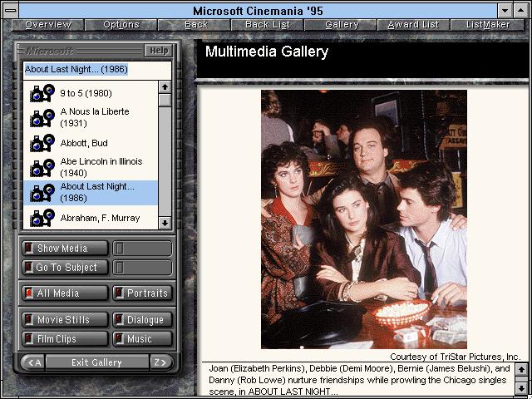Click the Show Media button
Viewport: 532px width, 399px height.
(x=65, y=249)
